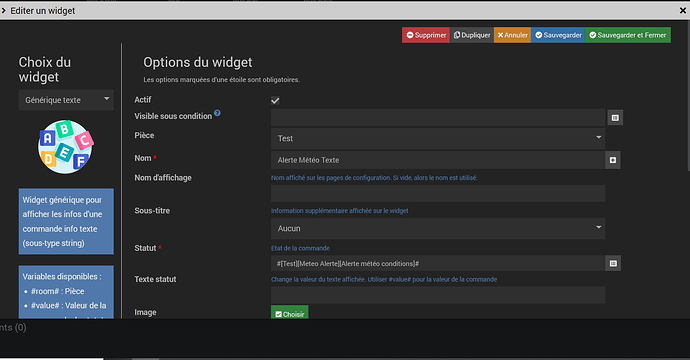690x360 pixels.
Task: Expand the Pièce dropdown showing Test
Action: (438, 138)
